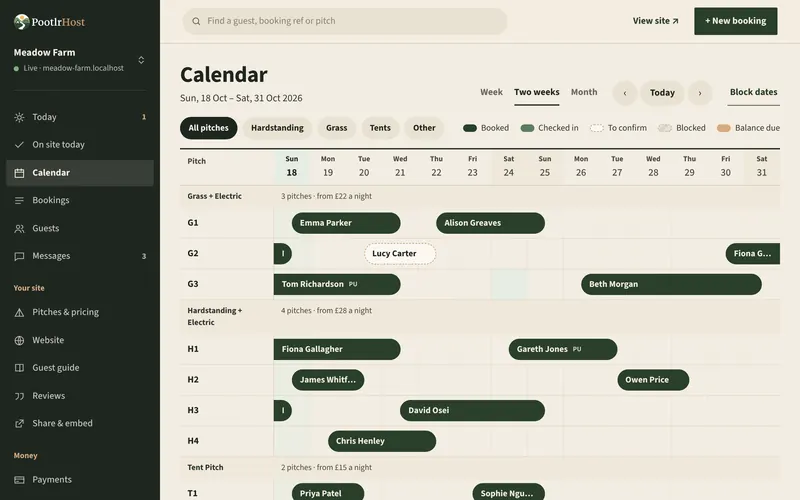Click the Today sun icon in sidebar

19,117
